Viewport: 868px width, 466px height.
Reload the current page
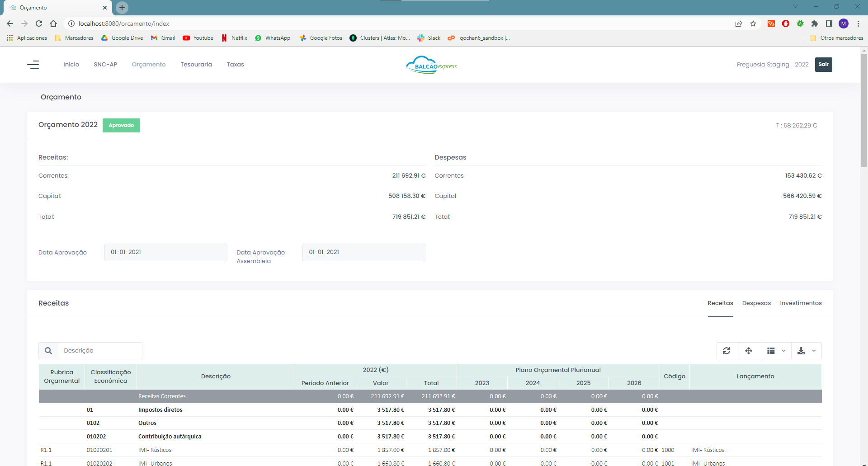39,24
